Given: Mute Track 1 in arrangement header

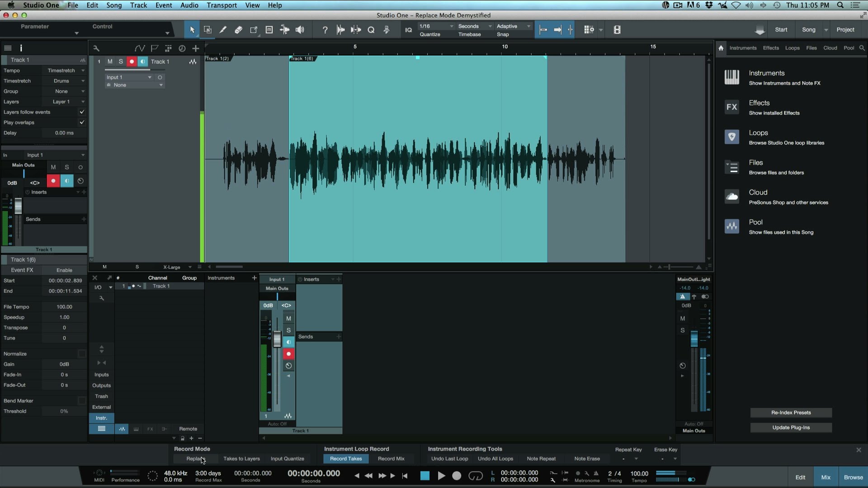Looking at the screenshot, I should click(x=110, y=61).
